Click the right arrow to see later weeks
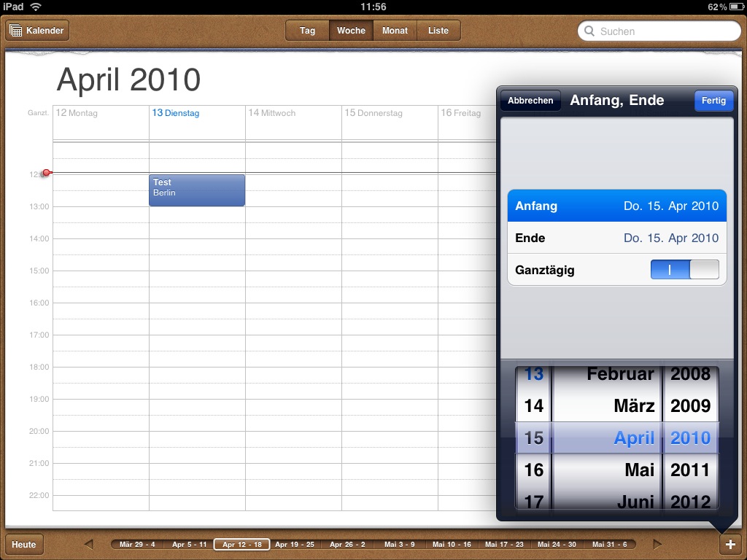This screenshot has width=747, height=560. (x=659, y=543)
